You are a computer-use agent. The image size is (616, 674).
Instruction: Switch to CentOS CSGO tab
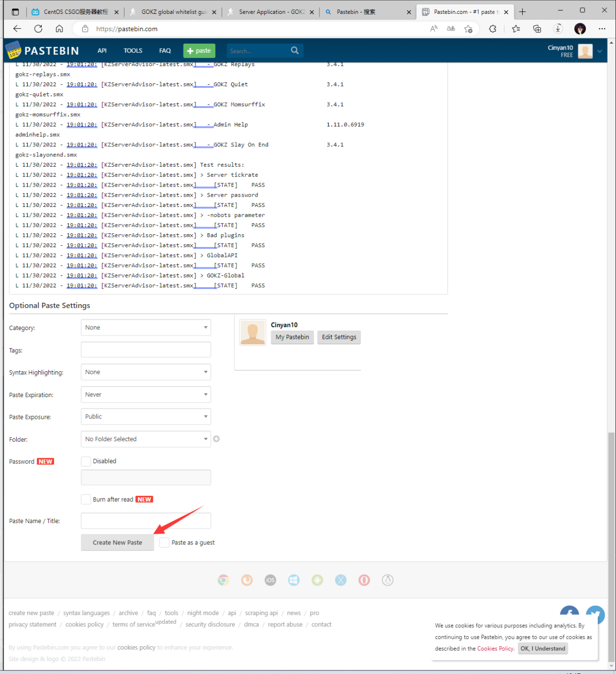74,12
